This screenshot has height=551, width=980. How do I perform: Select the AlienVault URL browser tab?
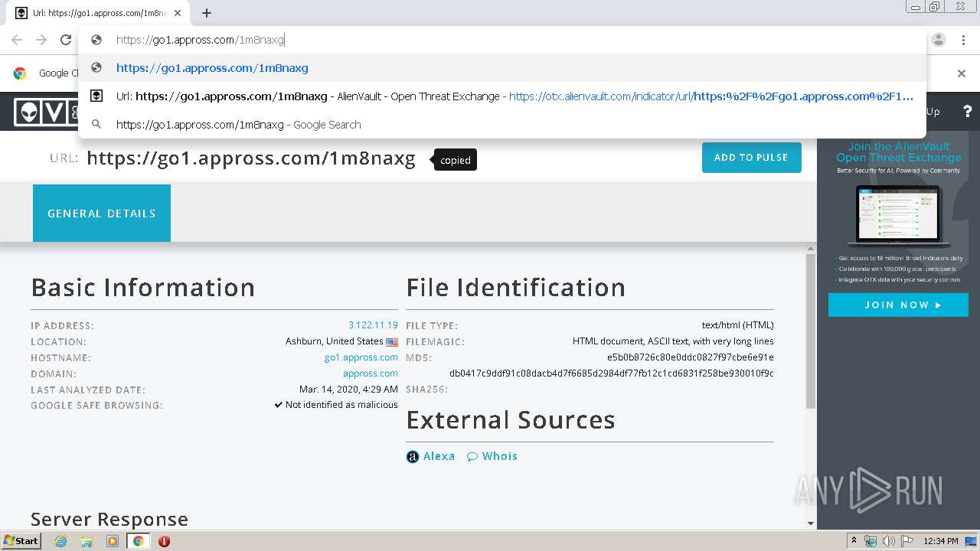(x=98, y=13)
